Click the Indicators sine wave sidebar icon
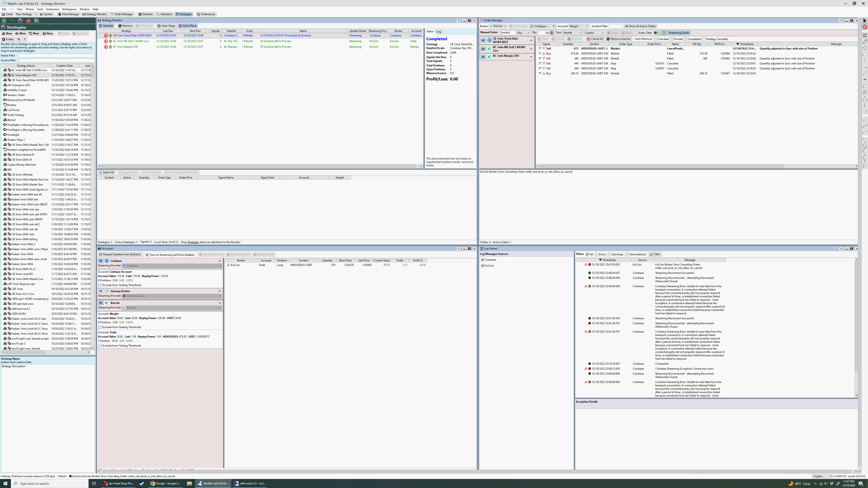This screenshot has height=488, width=868. [x=12, y=21]
